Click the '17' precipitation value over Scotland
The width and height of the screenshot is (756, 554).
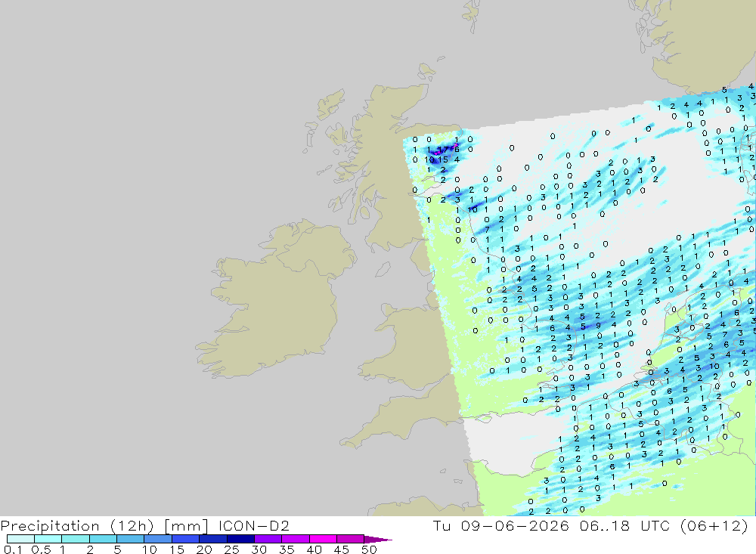tap(442, 150)
